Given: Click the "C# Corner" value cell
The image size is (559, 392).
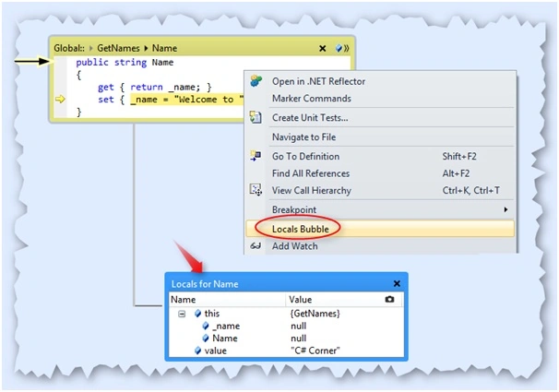Looking at the screenshot, I should pyautogui.click(x=315, y=350).
